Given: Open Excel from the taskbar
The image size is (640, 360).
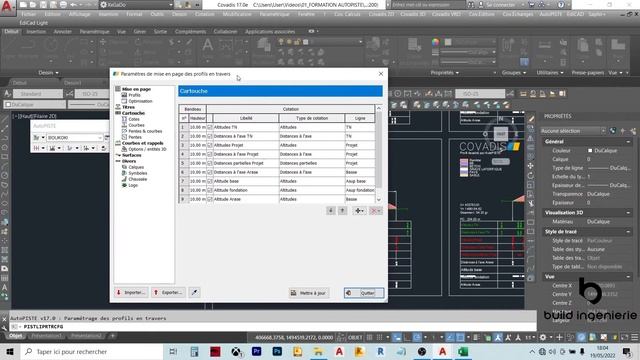Looking at the screenshot, I should point(462,351).
